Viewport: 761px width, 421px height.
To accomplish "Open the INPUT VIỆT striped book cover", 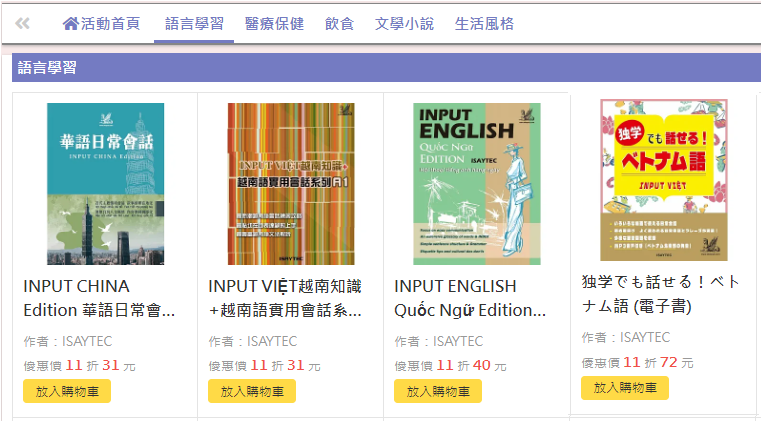I will click(291, 184).
